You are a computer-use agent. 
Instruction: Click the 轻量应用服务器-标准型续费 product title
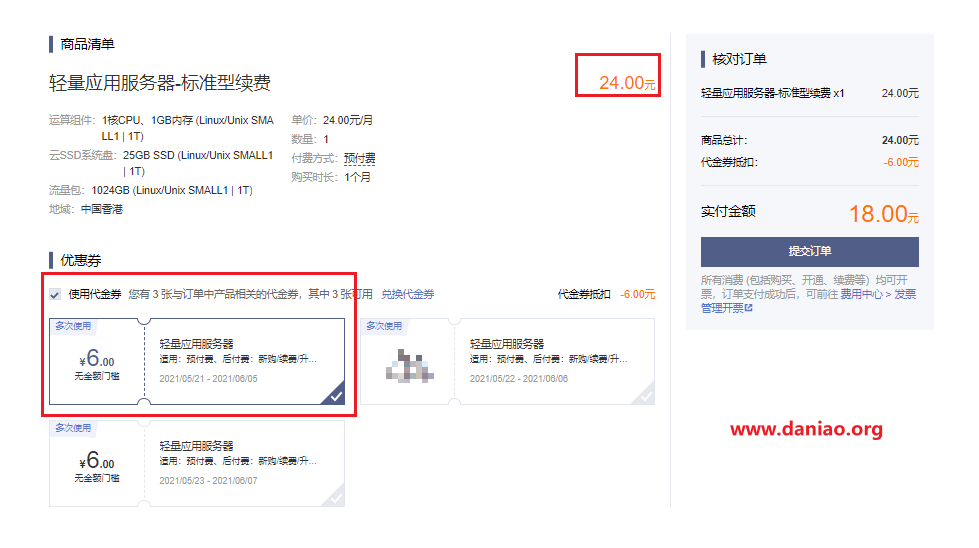[x=160, y=83]
